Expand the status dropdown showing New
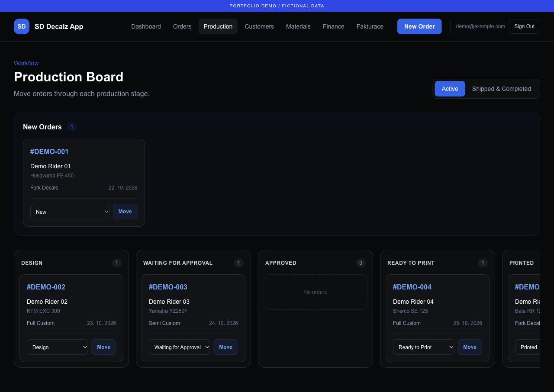554x392 pixels. (70, 212)
